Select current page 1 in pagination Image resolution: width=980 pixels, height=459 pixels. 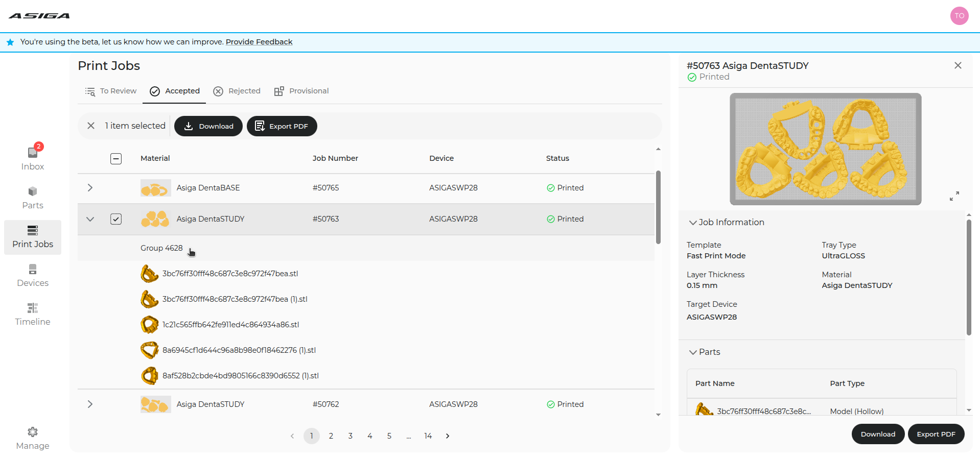point(312,436)
